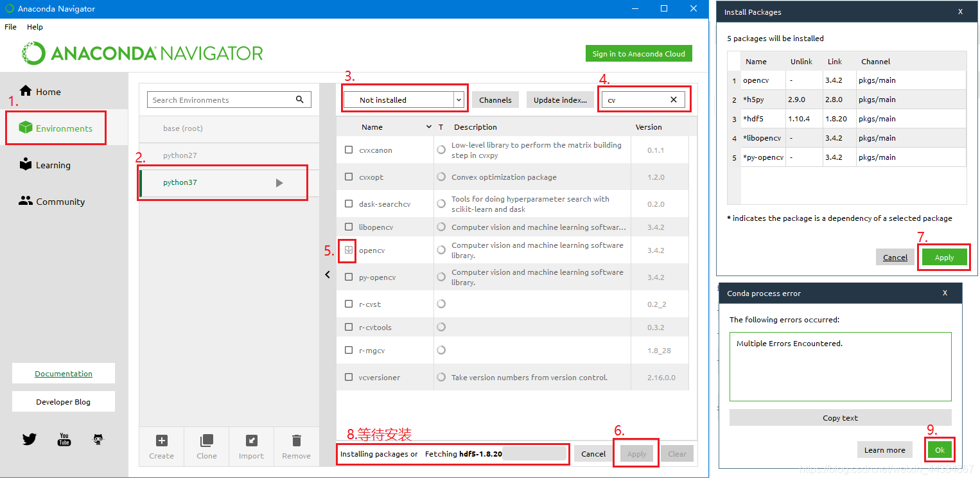Check the cvxopt package checkbox

pyautogui.click(x=349, y=177)
